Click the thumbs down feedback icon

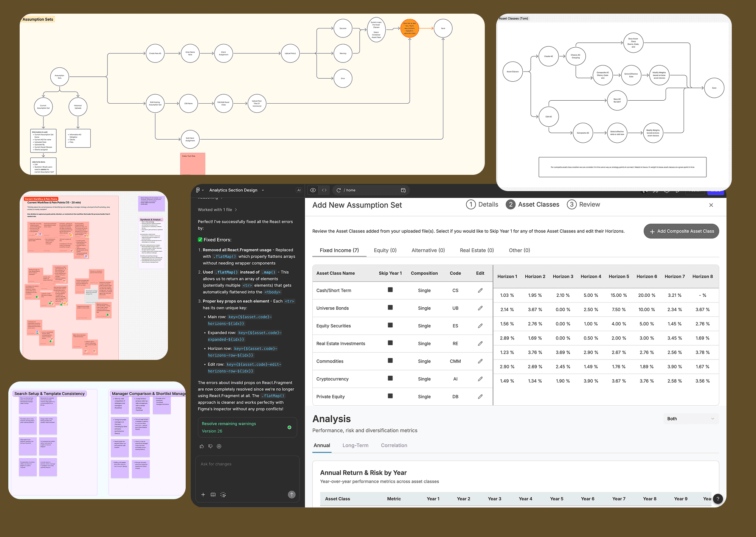(x=210, y=446)
